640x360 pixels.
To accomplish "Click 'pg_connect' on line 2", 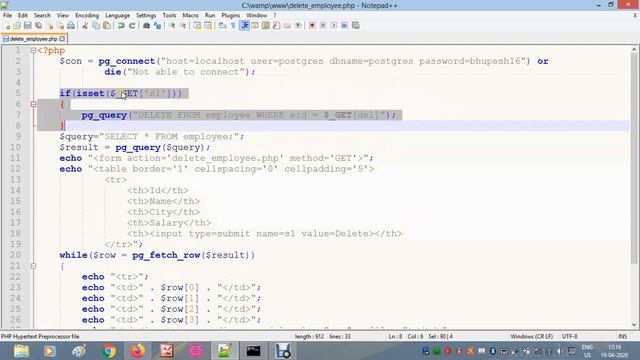I will click(127, 61).
